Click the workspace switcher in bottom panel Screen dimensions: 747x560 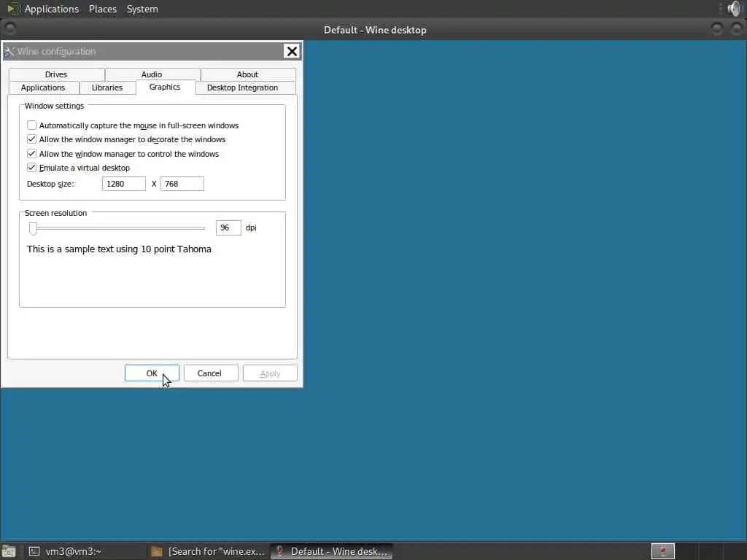pyautogui.click(x=663, y=551)
